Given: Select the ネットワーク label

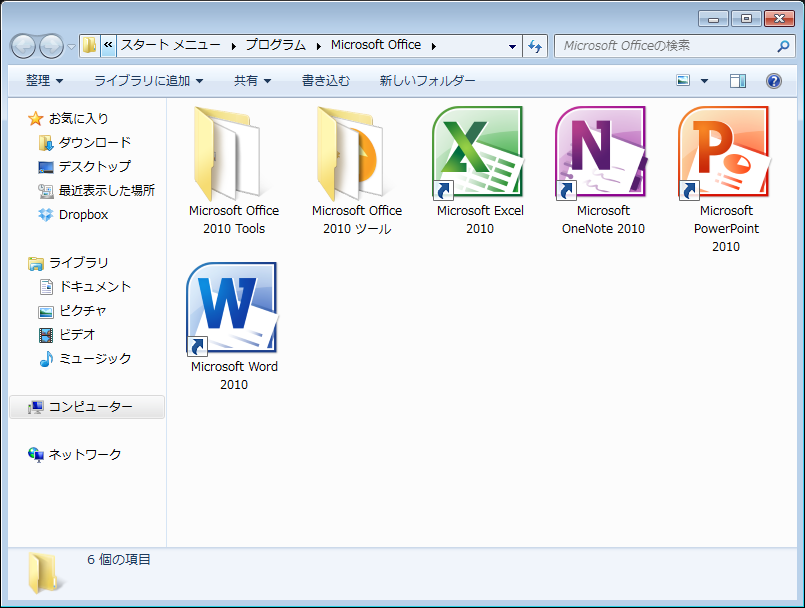Looking at the screenshot, I should tap(85, 454).
